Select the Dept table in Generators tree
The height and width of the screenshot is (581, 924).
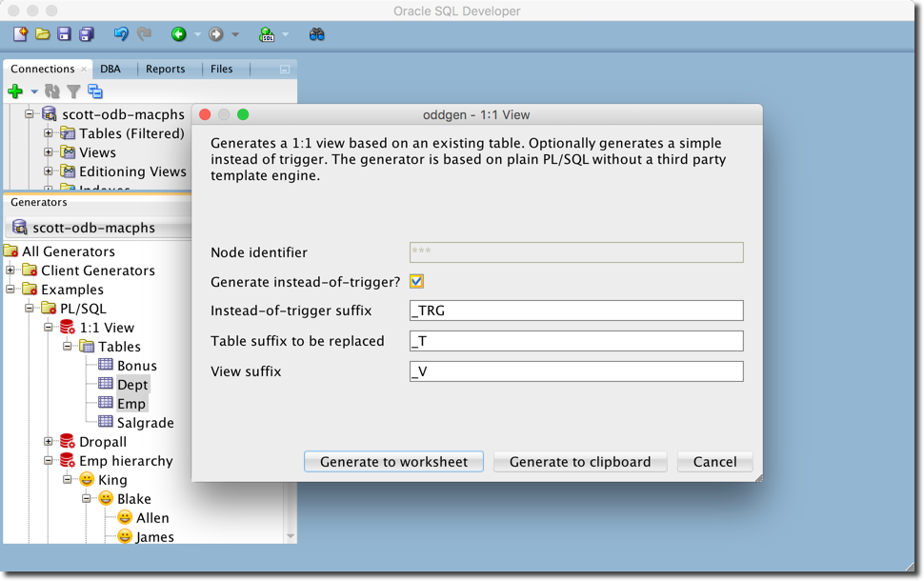pyautogui.click(x=132, y=384)
